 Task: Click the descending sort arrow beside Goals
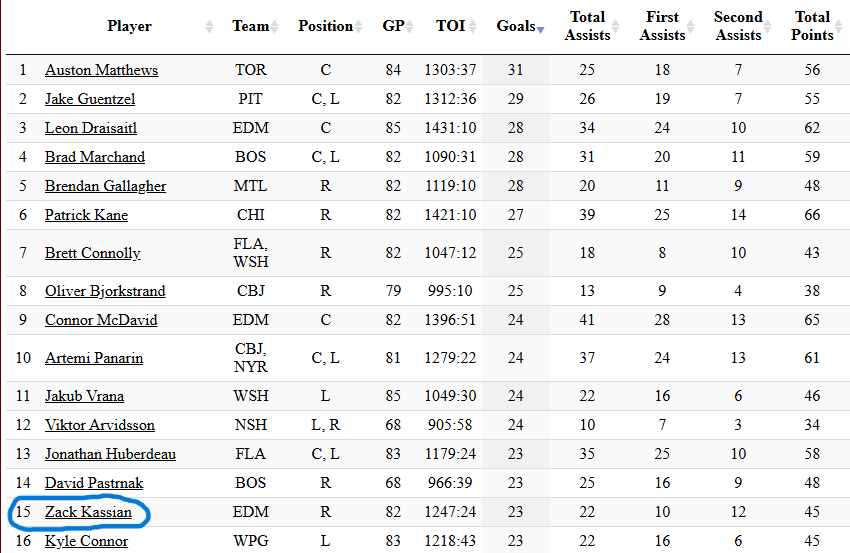540,31
